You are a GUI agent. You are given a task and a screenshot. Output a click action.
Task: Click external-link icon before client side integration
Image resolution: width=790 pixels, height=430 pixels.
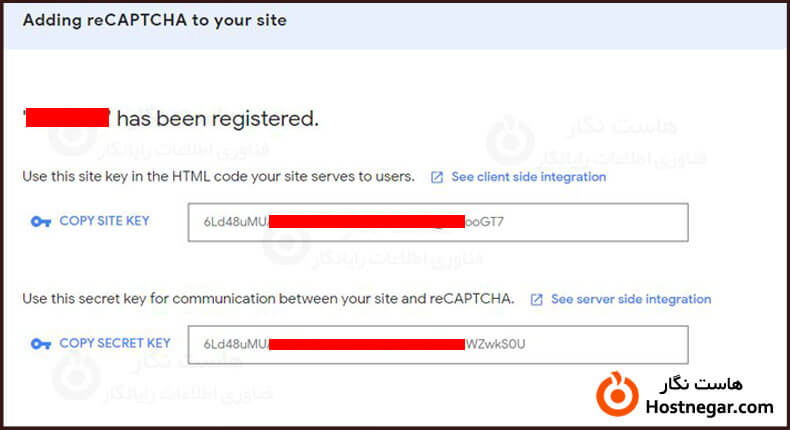[437, 177]
